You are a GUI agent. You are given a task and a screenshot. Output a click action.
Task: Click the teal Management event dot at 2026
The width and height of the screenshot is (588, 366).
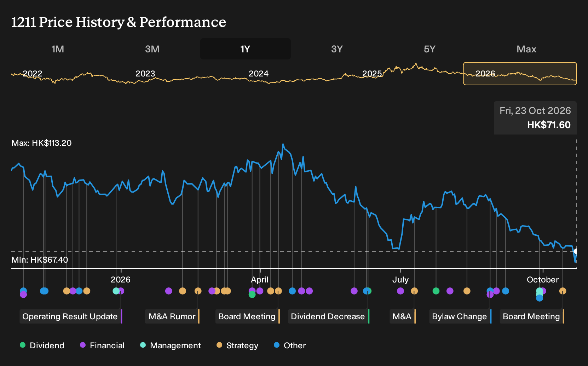[116, 291]
